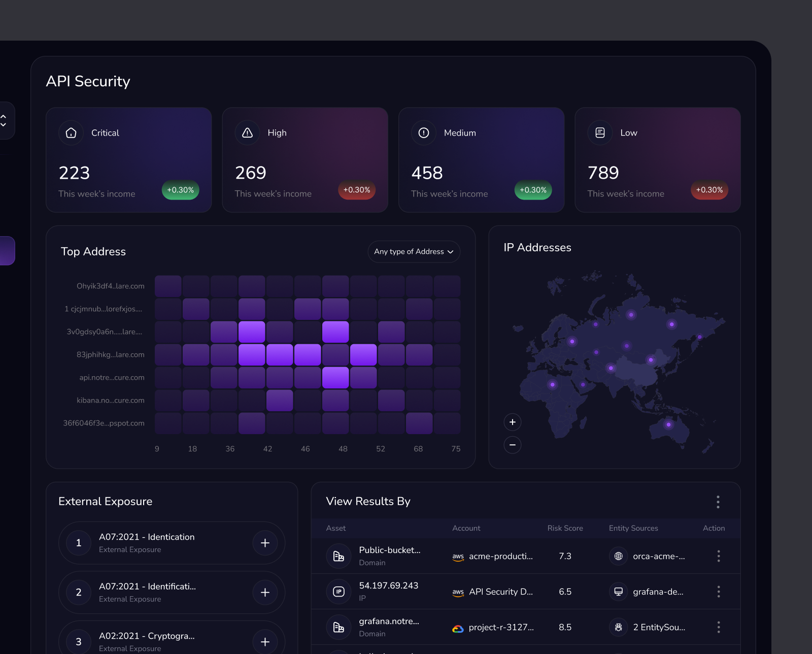Screen dimensions: 812x654
Task: Click the High severity warning icon
Action: [x=247, y=133]
